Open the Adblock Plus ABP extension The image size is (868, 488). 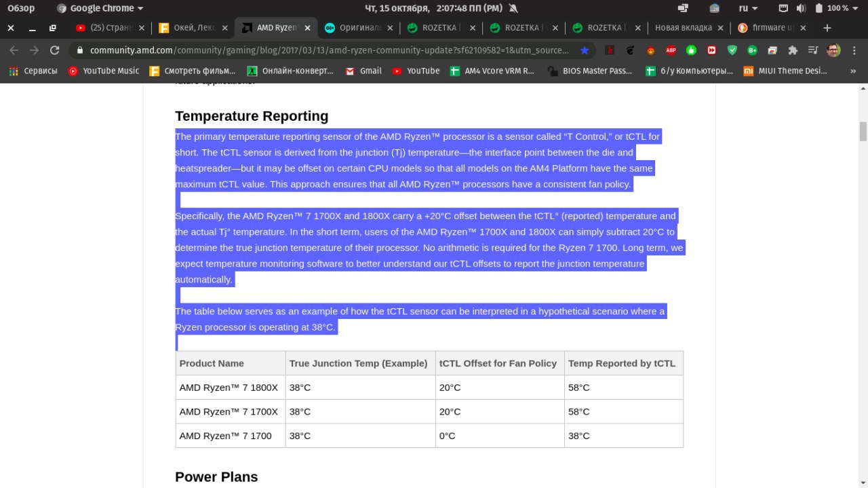[671, 50]
